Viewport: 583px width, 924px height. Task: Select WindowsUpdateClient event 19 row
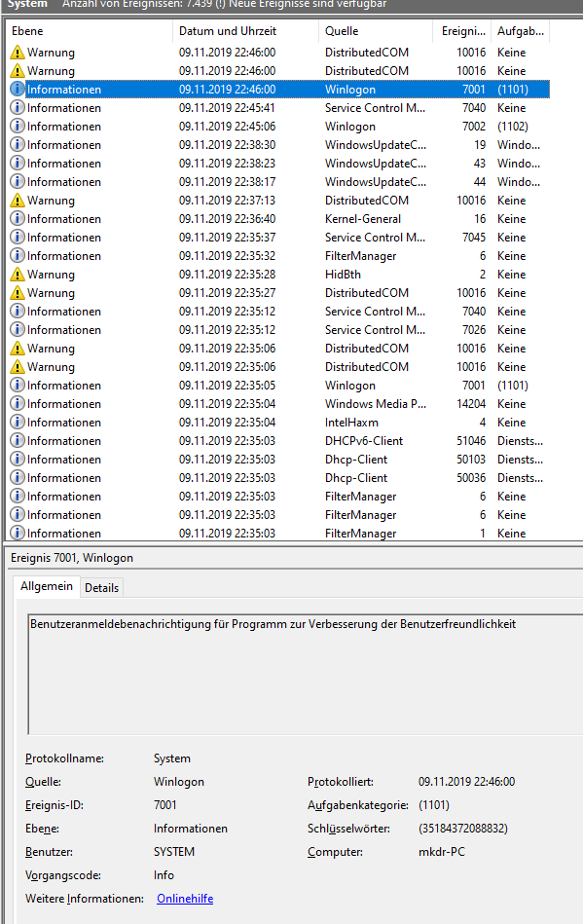coord(278,145)
